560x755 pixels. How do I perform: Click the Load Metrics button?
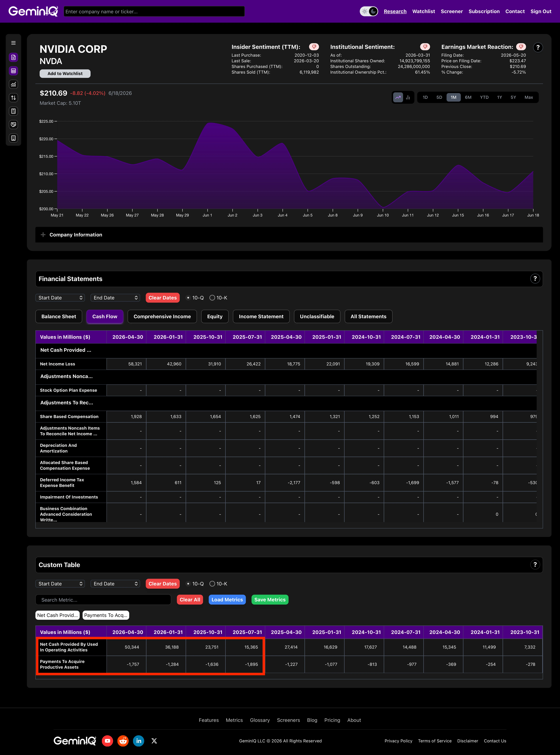pyautogui.click(x=227, y=600)
